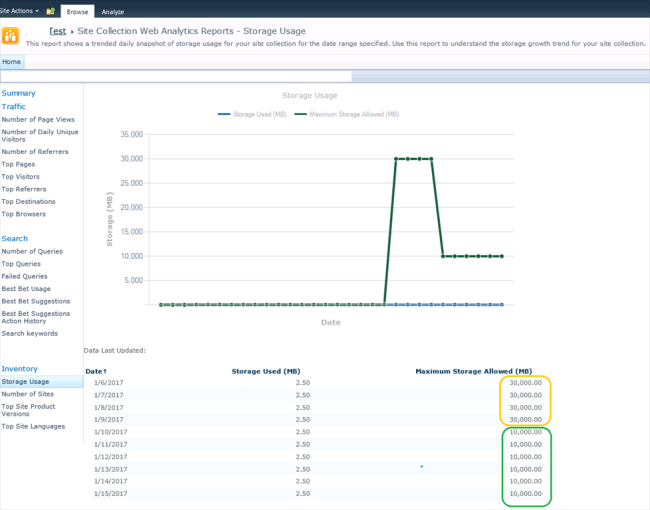Click the first 30,000 data point on chart
This screenshot has height=510, width=650.
click(x=396, y=159)
